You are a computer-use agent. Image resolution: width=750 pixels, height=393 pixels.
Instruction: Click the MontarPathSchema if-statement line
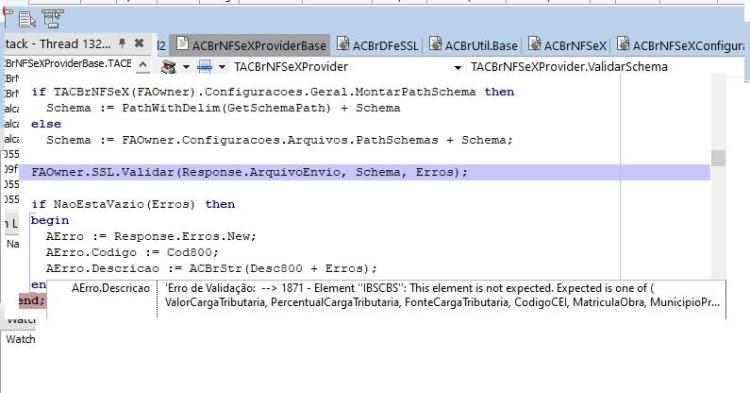pos(273,92)
